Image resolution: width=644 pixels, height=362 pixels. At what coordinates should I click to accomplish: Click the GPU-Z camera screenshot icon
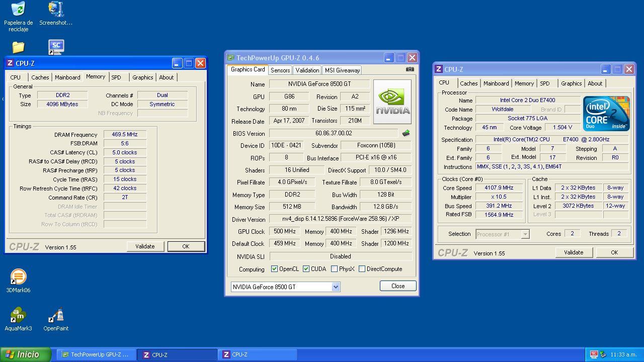coord(410,69)
